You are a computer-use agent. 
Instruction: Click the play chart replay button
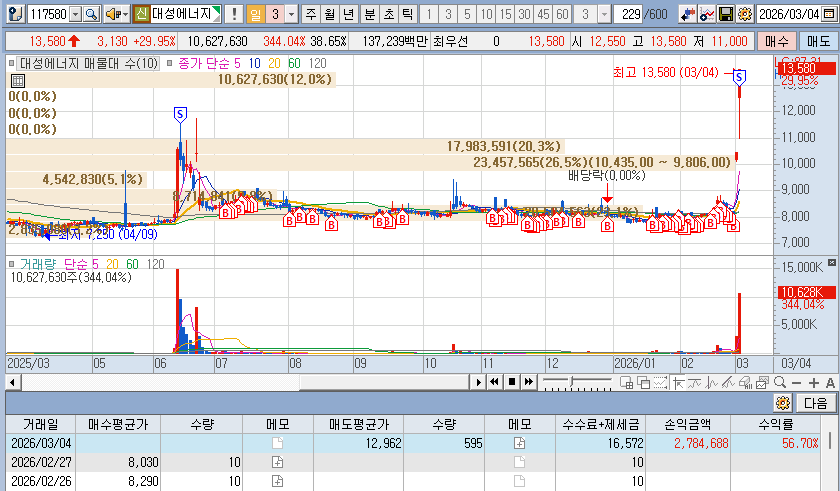(478, 382)
